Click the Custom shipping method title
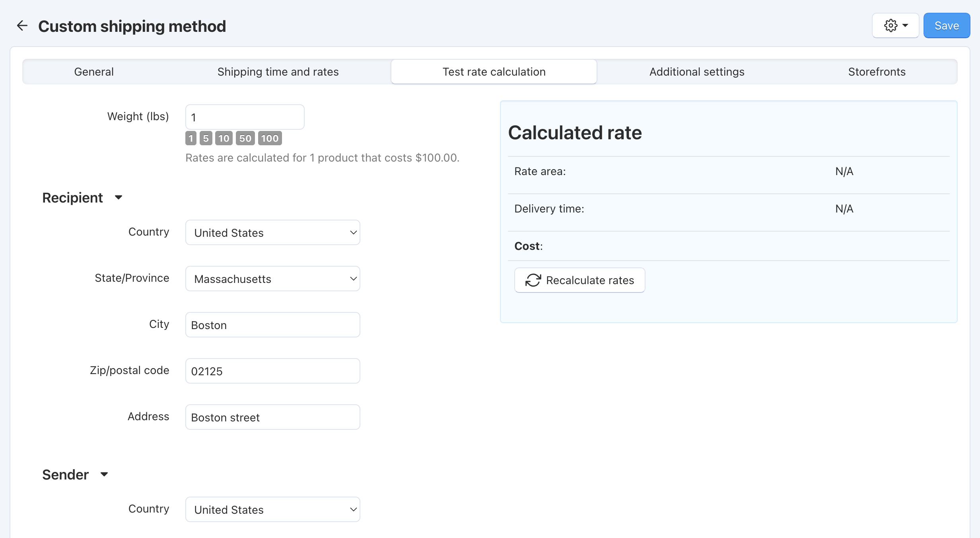 pyautogui.click(x=132, y=26)
